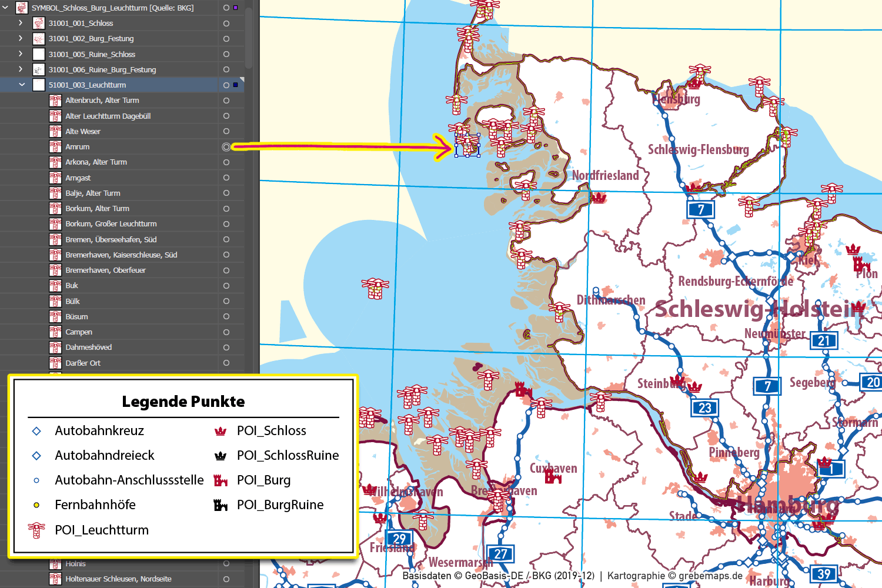Expand the 31001_001_Schloss layer
Viewport: 882px width, 588px height.
click(x=21, y=23)
